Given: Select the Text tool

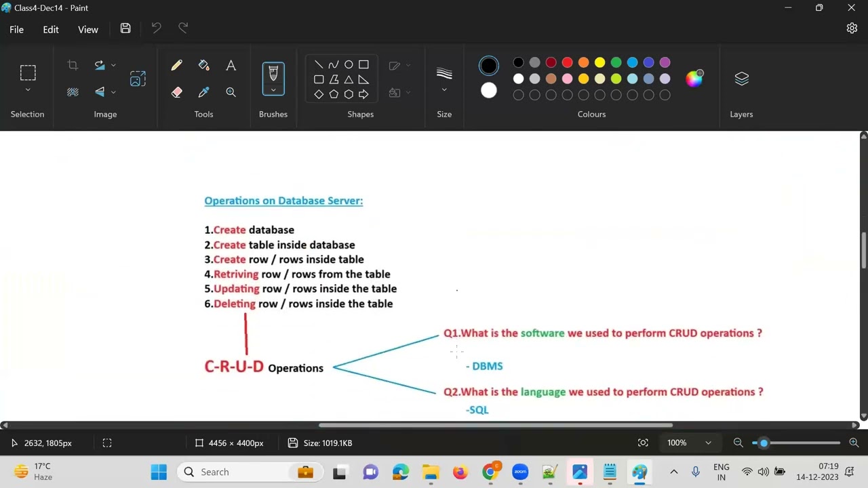Looking at the screenshot, I should (x=231, y=65).
